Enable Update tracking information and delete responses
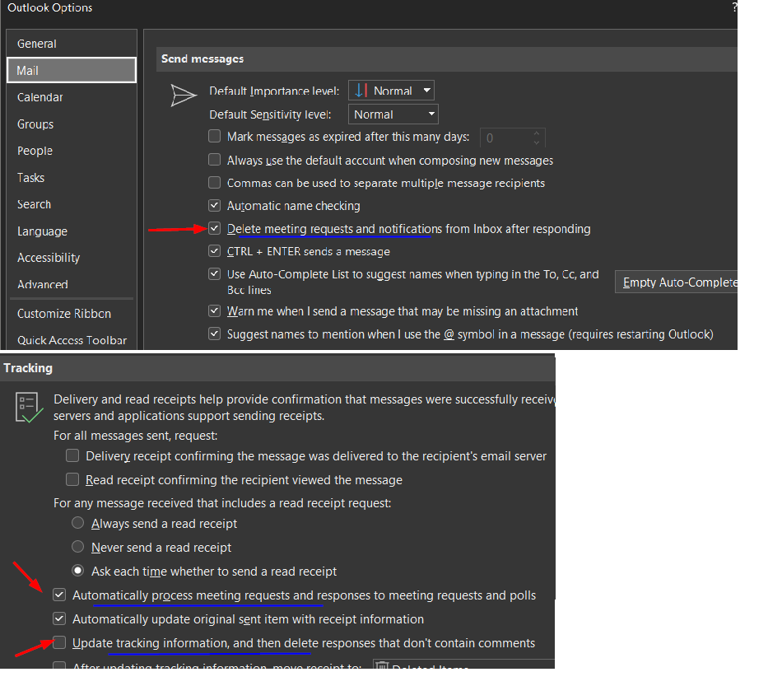Viewport: 782px width, 700px height. pos(59,642)
